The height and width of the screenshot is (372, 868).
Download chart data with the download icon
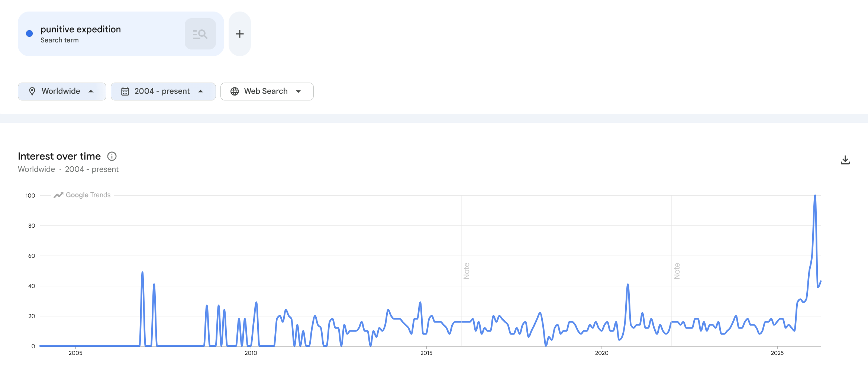tap(845, 160)
